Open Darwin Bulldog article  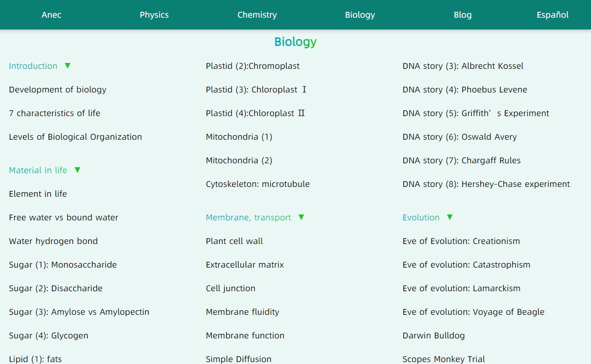point(433,335)
